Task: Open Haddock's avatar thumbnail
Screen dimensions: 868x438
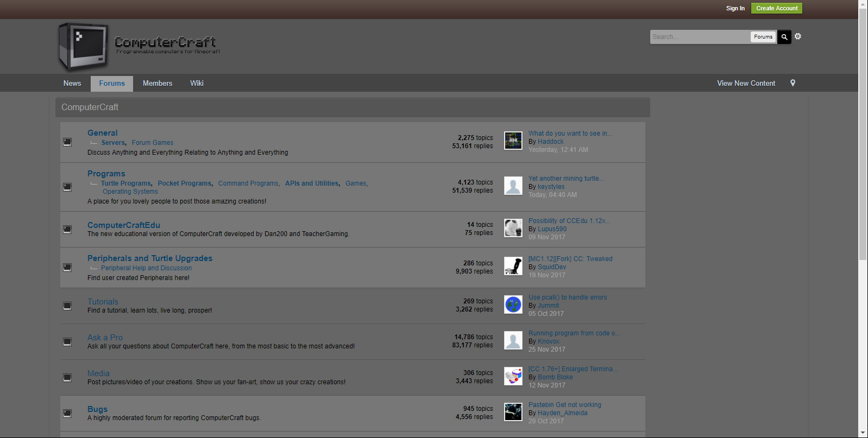Action: [513, 141]
